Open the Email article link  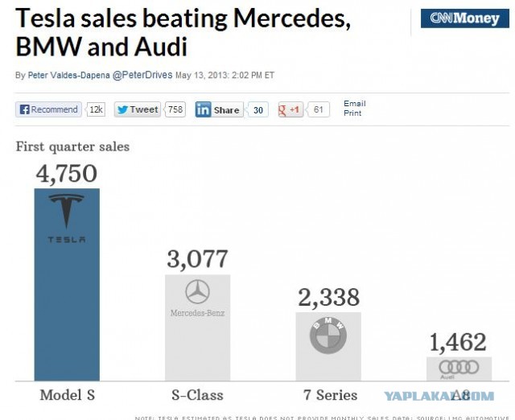tap(354, 104)
